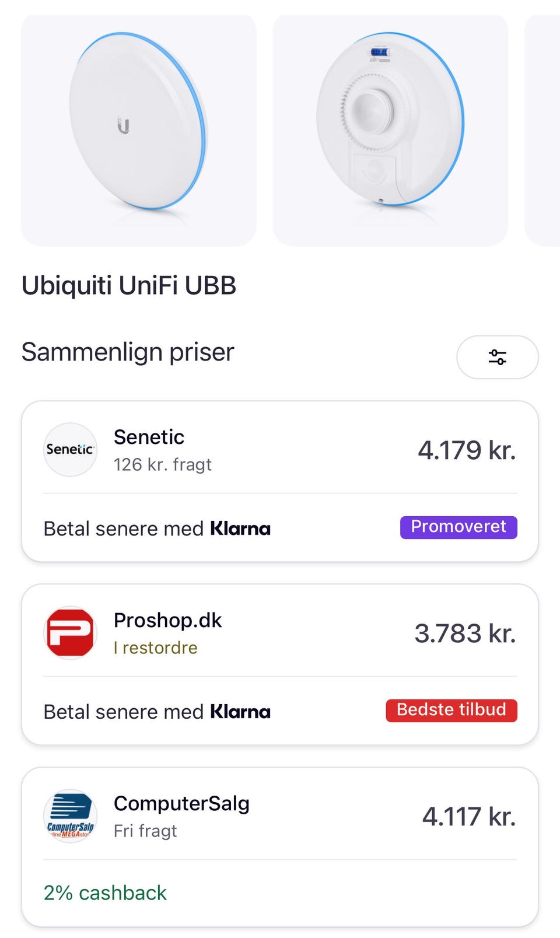Open the price filter settings icon
The image size is (560, 938).
(497, 357)
